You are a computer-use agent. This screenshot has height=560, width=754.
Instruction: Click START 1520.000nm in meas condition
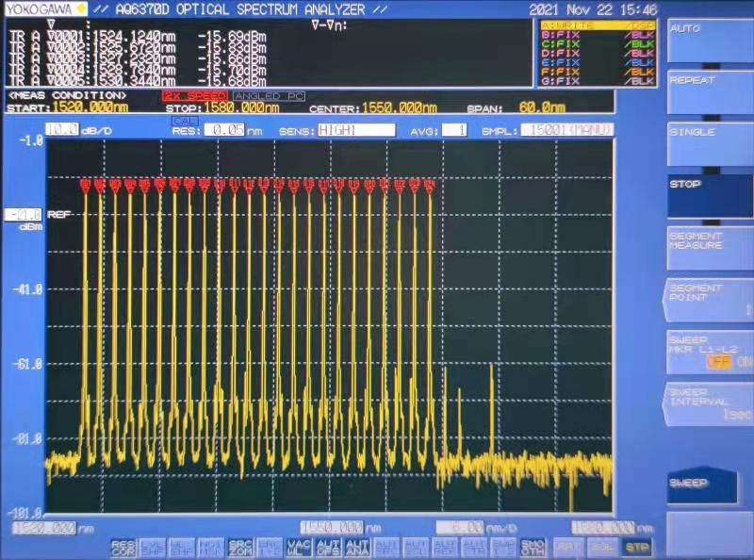(x=68, y=107)
